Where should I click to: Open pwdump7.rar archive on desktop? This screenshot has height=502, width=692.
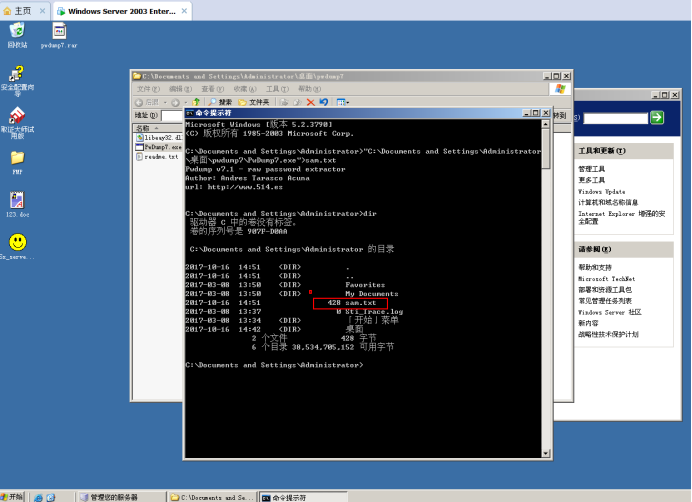click(59, 35)
